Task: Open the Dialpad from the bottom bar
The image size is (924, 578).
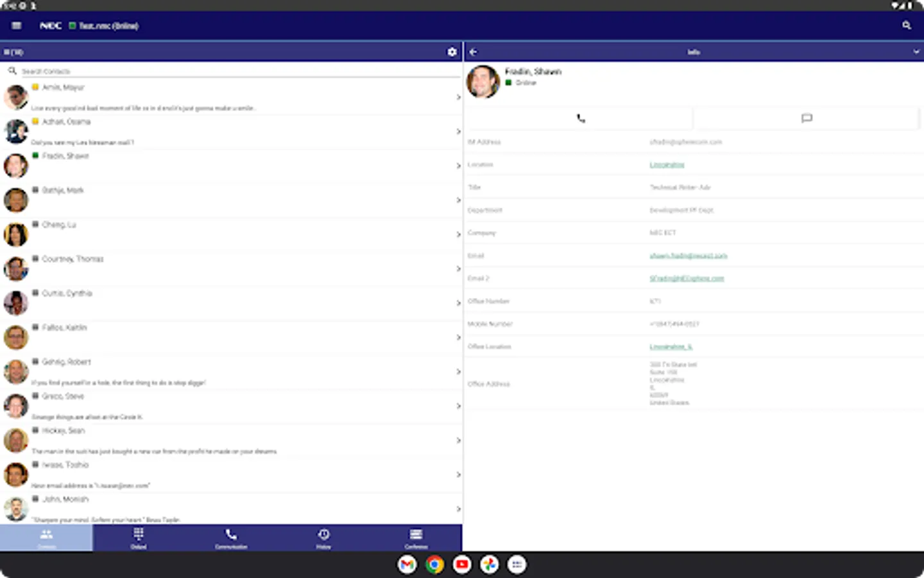Action: pos(139,538)
